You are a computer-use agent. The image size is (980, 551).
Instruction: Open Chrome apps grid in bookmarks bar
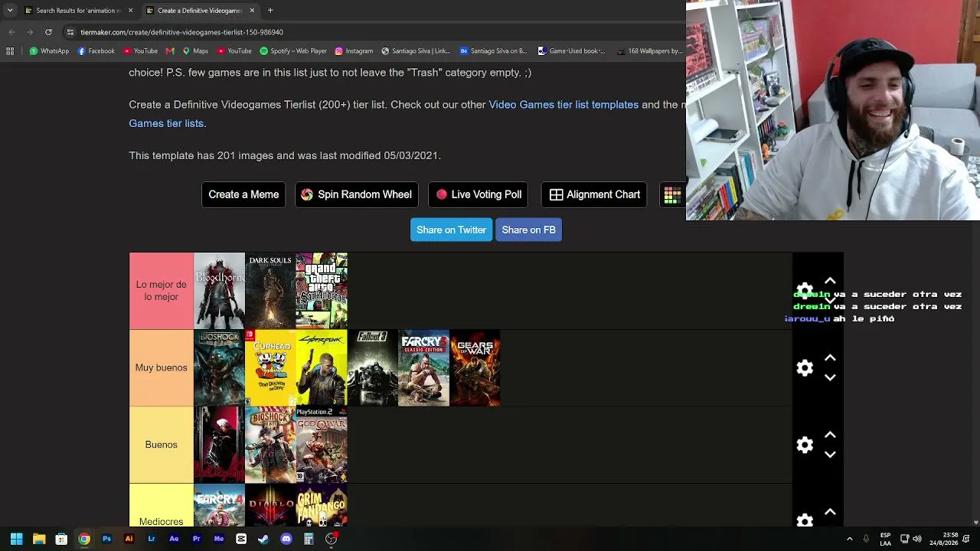10,51
